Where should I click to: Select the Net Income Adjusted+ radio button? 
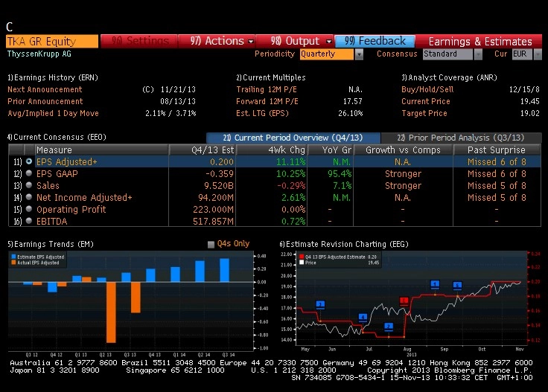click(29, 197)
